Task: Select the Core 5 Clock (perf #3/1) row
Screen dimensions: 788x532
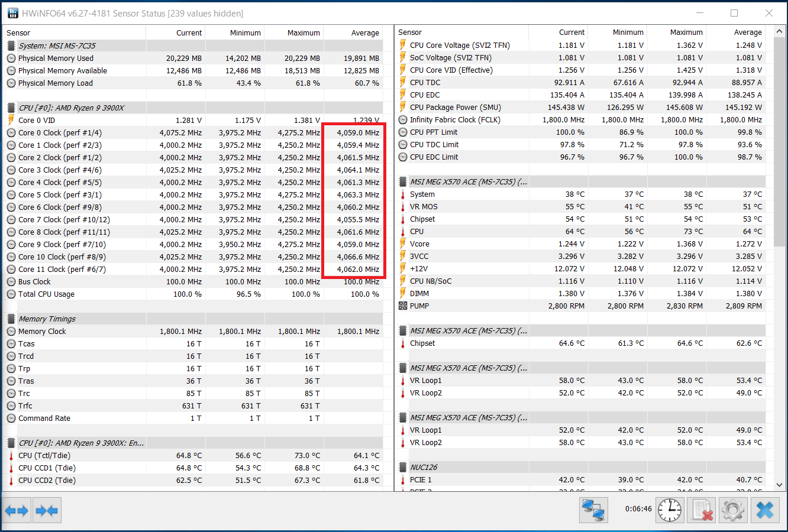Action: pos(193,194)
